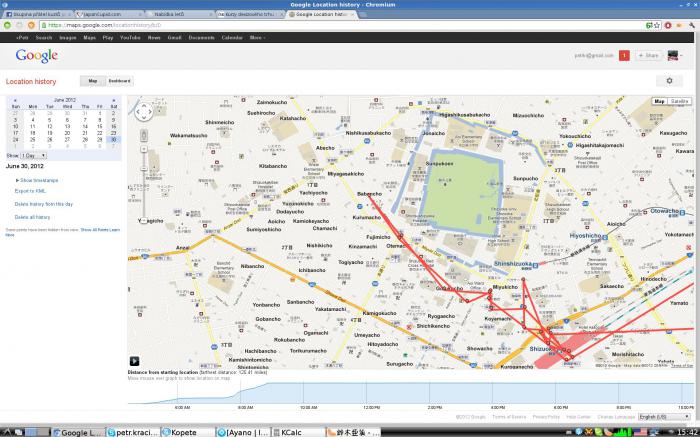This screenshot has height=437, width=700.
Task: Click the map zoom out minus button
Action: pyautogui.click(x=144, y=221)
